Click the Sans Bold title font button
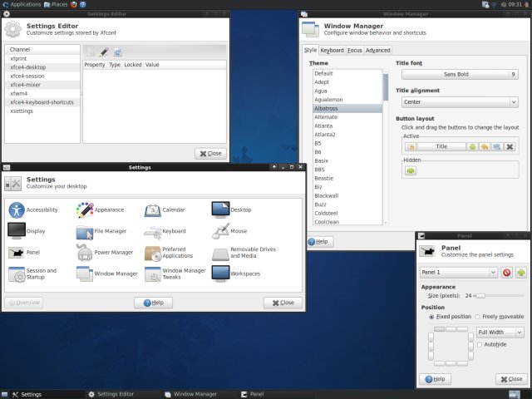This screenshot has height=399, width=532. (x=456, y=74)
